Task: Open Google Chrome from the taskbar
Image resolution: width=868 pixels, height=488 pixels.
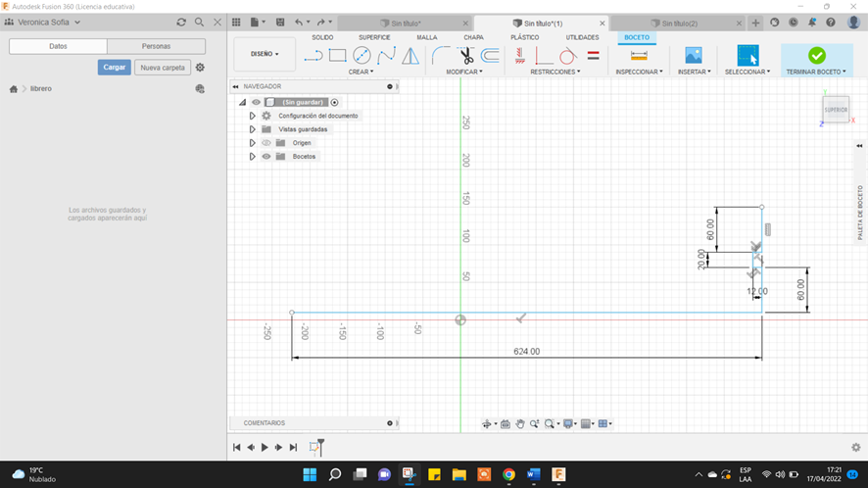Action: [508, 474]
